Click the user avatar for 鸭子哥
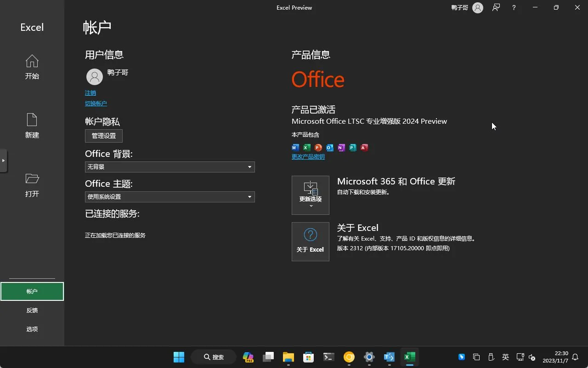The width and height of the screenshot is (588, 368). pos(94,76)
